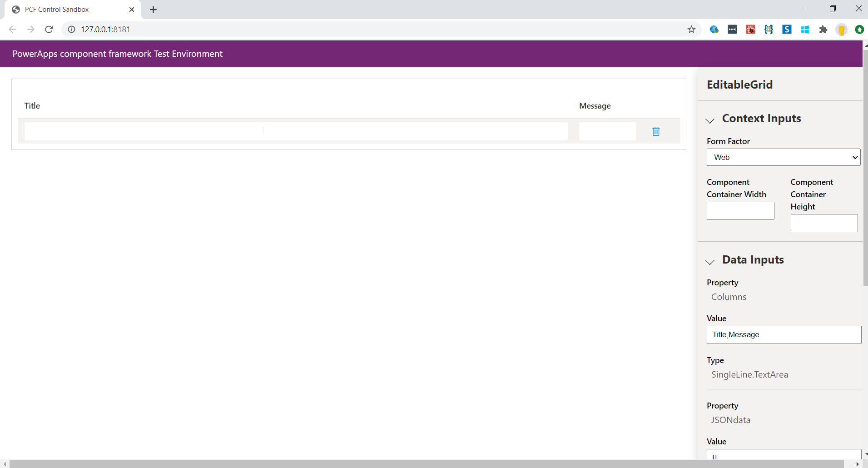The image size is (868, 468).
Task: Open the blue-green globe extension icon
Action: coord(714,30)
